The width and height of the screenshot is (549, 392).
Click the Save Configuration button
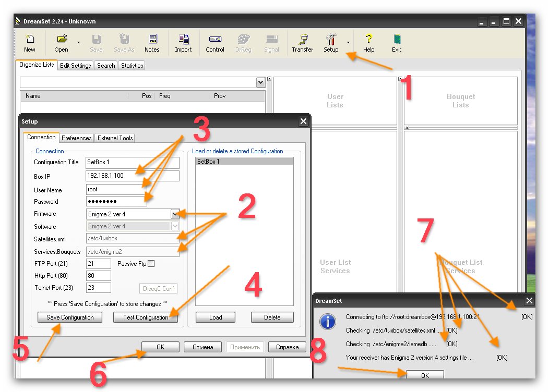(x=70, y=317)
